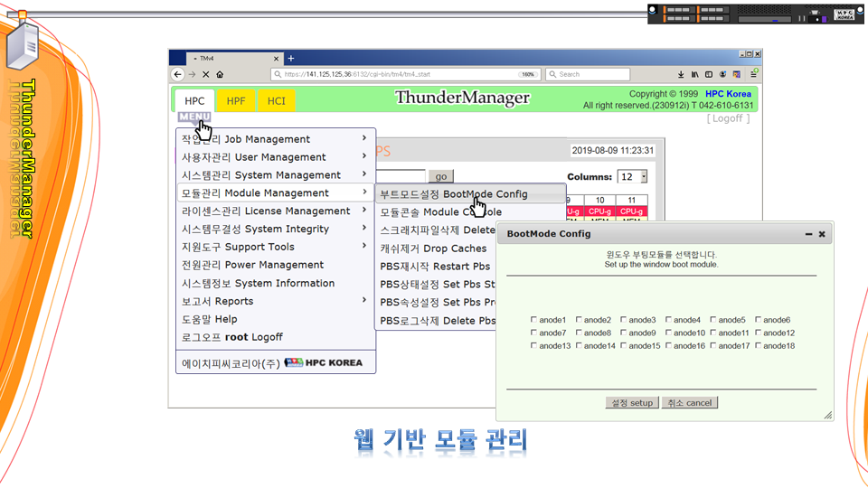This screenshot has height=488, width=868.
Task: Check the anode2 checkbox
Action: coord(579,319)
